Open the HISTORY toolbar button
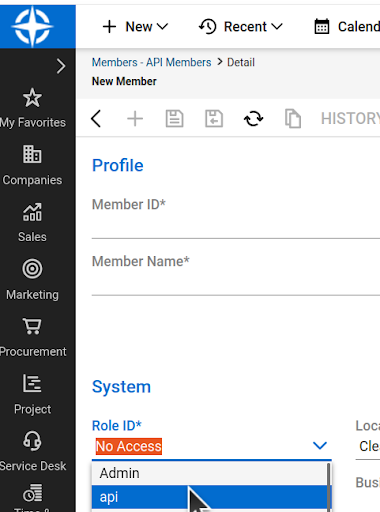 tap(350, 119)
